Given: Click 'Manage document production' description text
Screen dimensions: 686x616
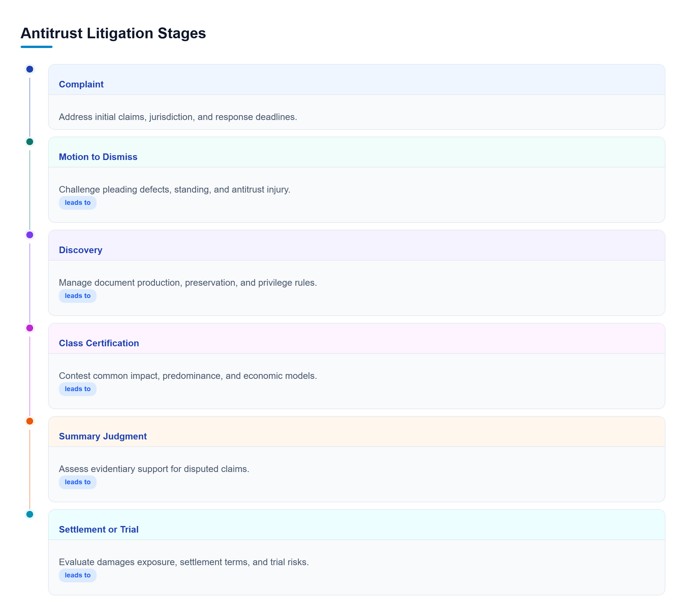Looking at the screenshot, I should [x=188, y=282].
